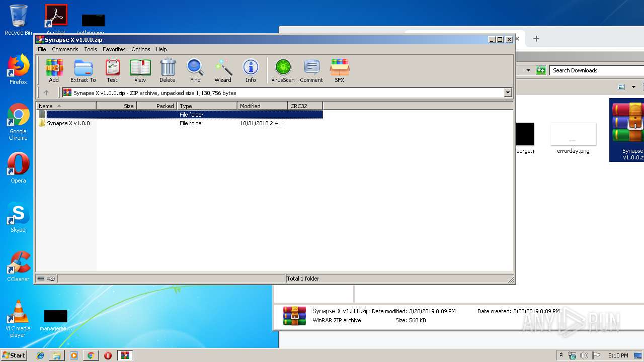Click the Delete trash can icon
644x362 pixels.
pos(168,70)
